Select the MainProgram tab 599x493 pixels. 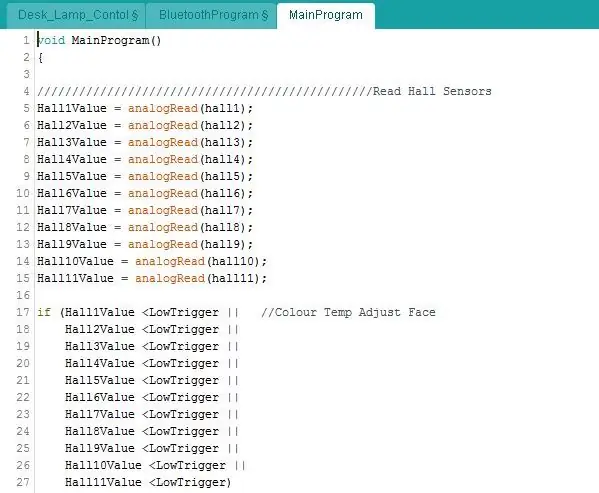point(325,15)
